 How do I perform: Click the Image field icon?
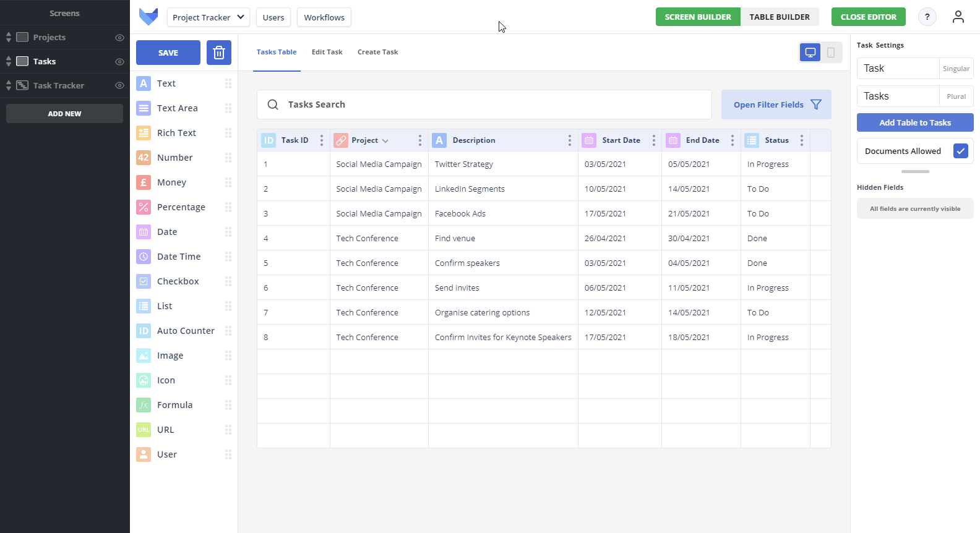pos(144,356)
